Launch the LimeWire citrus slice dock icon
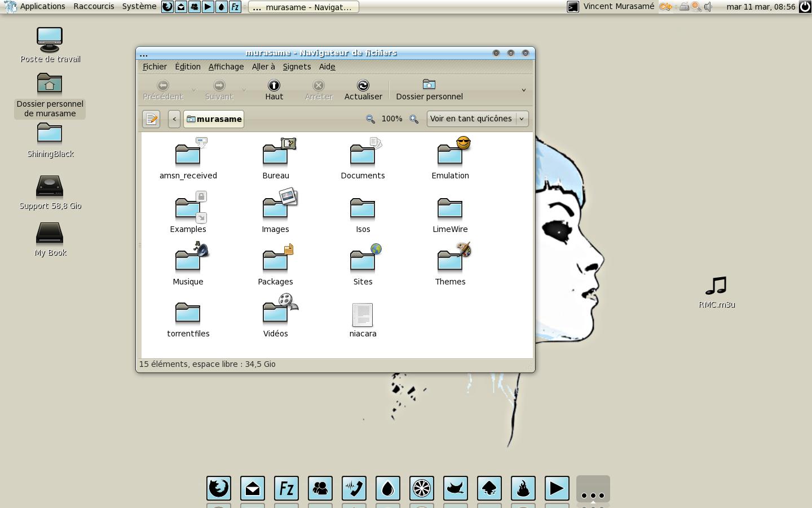Viewport: 812px width, 508px height. tap(422, 488)
